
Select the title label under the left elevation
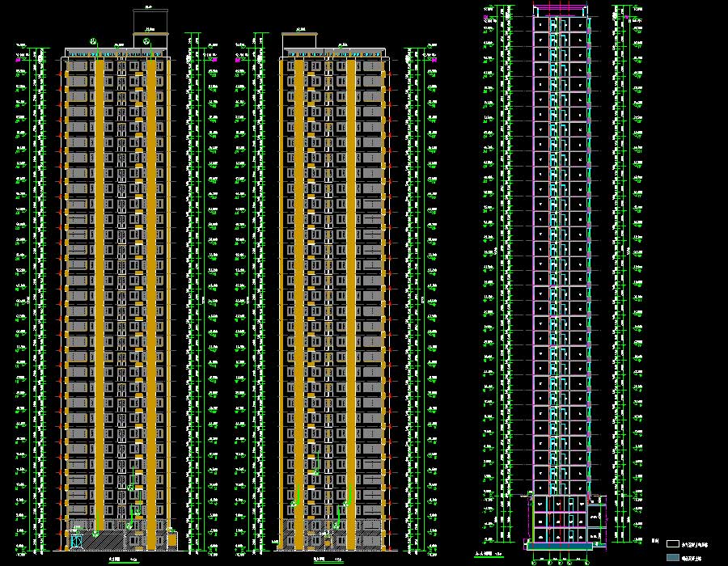click(x=124, y=560)
